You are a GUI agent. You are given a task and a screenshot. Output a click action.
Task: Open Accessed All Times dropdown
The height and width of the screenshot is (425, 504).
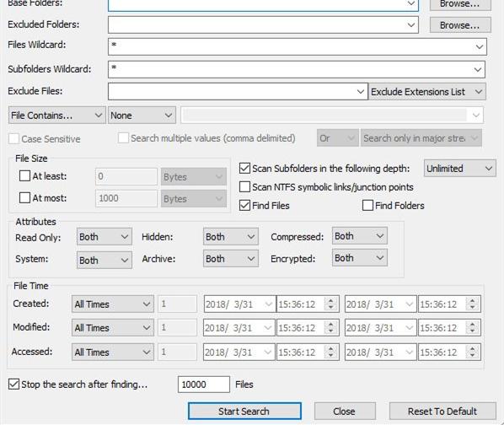[x=113, y=352]
